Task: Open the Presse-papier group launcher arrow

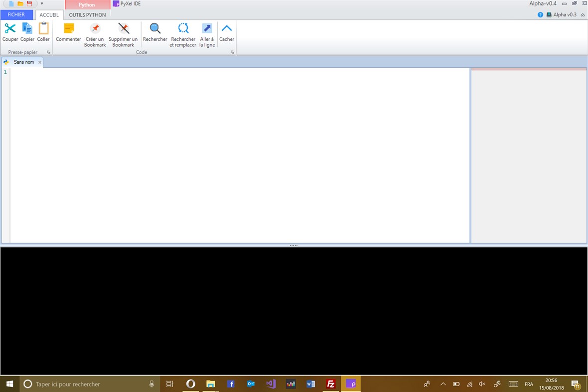Action: click(x=48, y=52)
